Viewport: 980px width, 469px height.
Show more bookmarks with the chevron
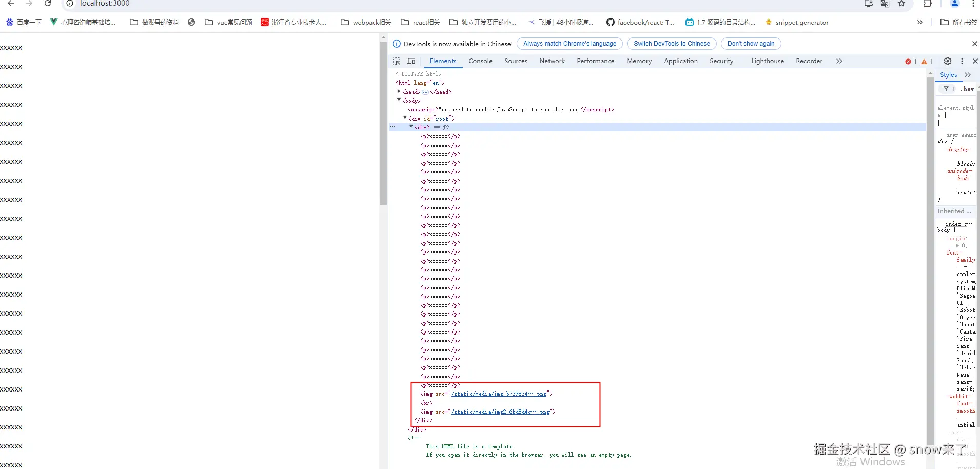pyautogui.click(x=920, y=23)
